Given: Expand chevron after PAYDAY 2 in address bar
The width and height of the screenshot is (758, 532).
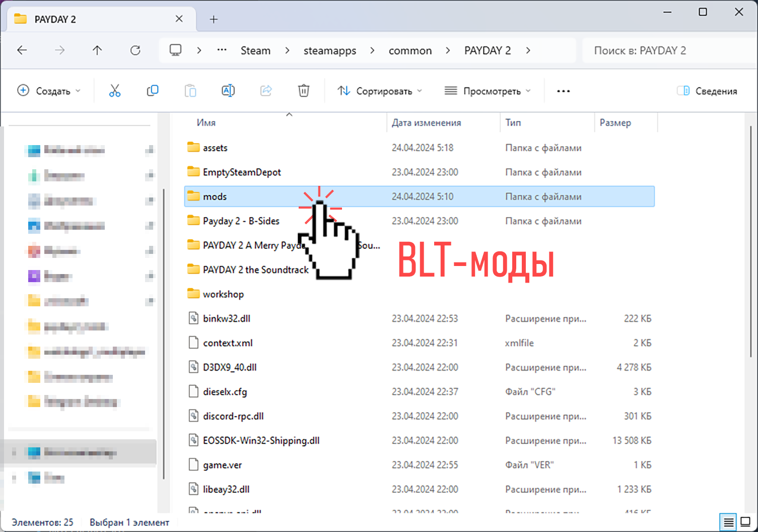Looking at the screenshot, I should (528, 50).
